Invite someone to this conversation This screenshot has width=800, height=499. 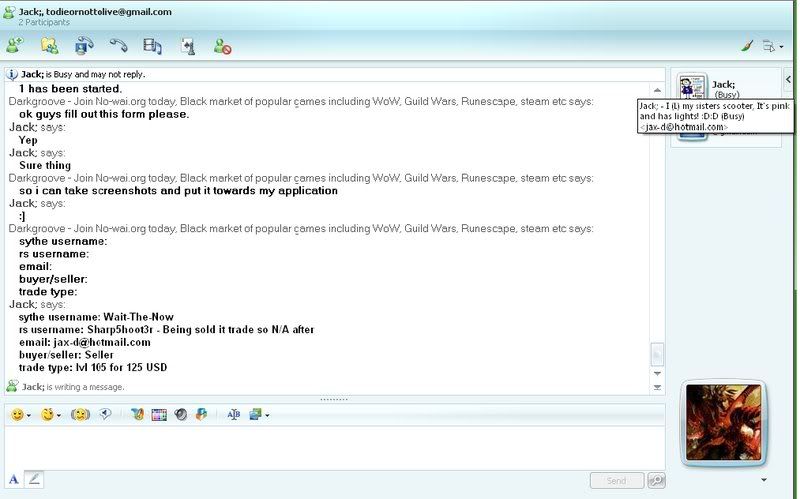15,46
